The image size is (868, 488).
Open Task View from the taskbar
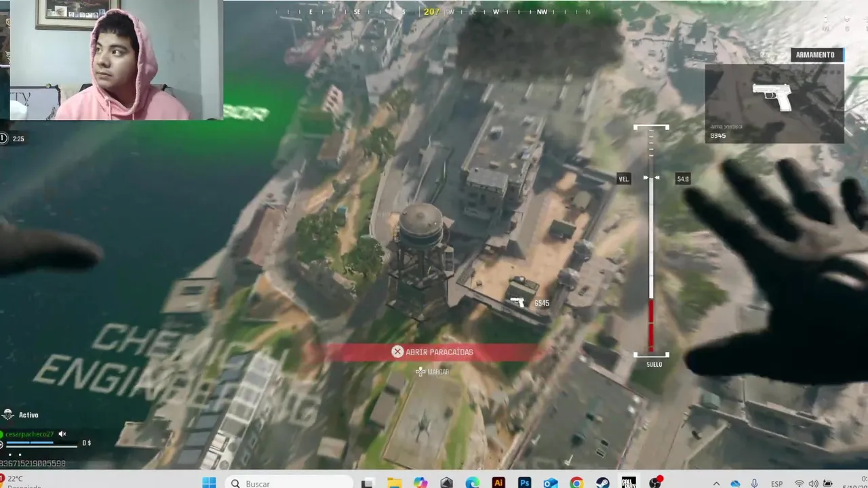pos(368,483)
